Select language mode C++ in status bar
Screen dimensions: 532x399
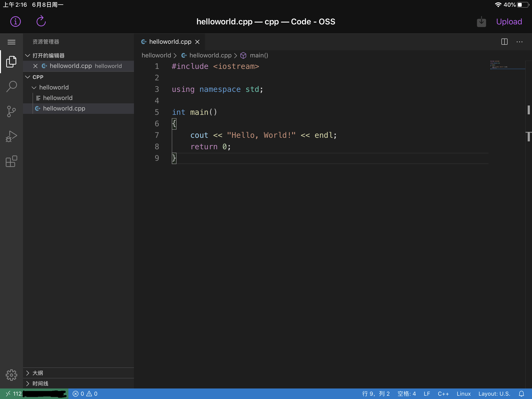click(443, 394)
